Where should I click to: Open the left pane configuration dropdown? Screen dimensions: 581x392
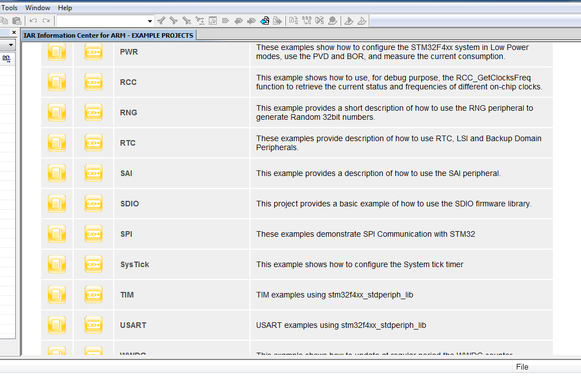tap(11, 45)
